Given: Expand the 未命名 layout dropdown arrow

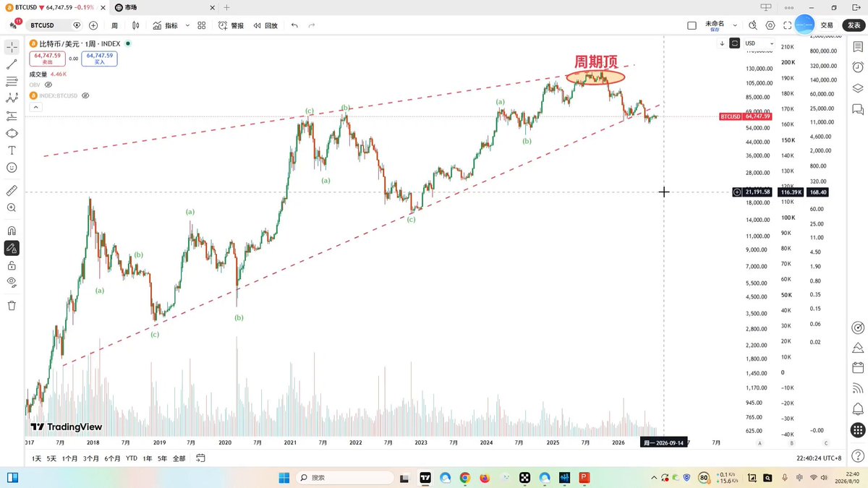Looking at the screenshot, I should point(736,25).
